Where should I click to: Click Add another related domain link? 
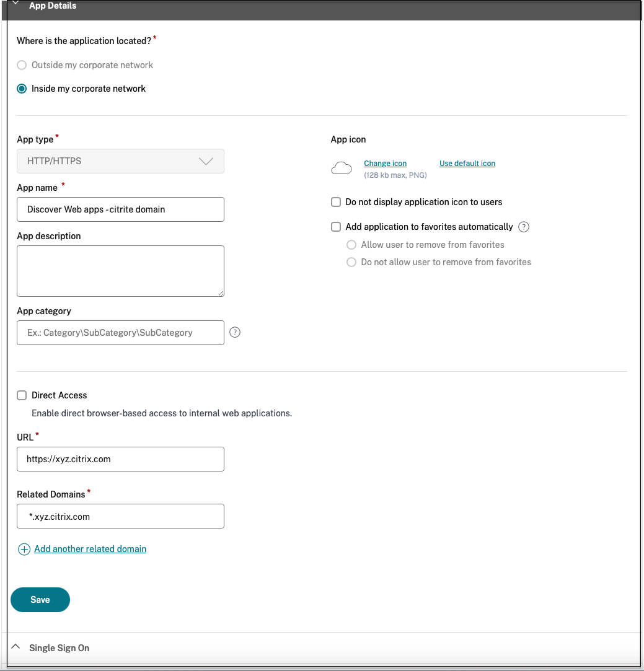click(x=90, y=549)
